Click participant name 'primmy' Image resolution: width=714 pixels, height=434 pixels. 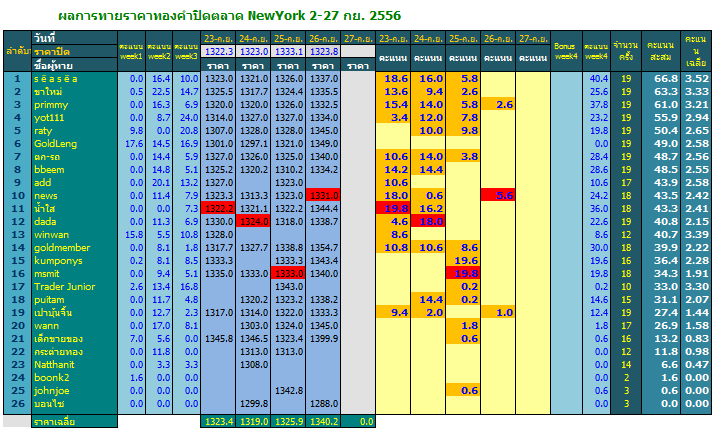(51, 105)
